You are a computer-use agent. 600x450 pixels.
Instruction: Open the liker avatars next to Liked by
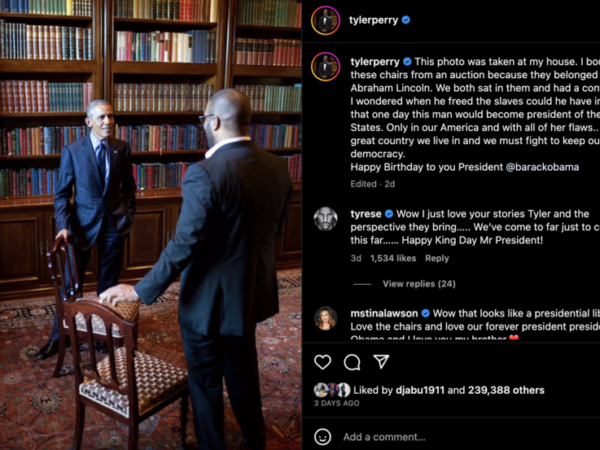point(332,390)
